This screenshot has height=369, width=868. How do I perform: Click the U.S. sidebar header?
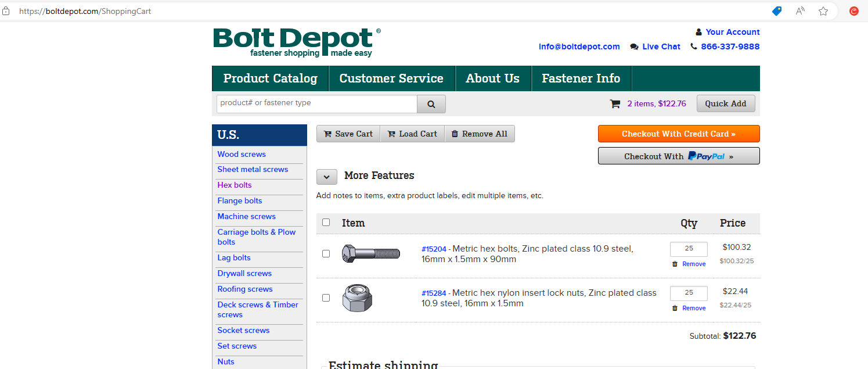point(260,135)
